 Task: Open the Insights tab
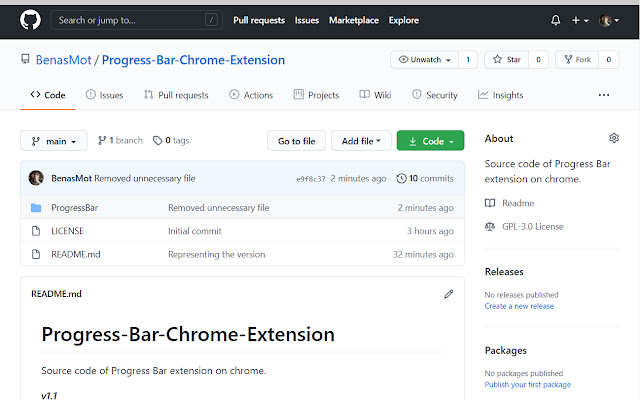tap(500, 95)
